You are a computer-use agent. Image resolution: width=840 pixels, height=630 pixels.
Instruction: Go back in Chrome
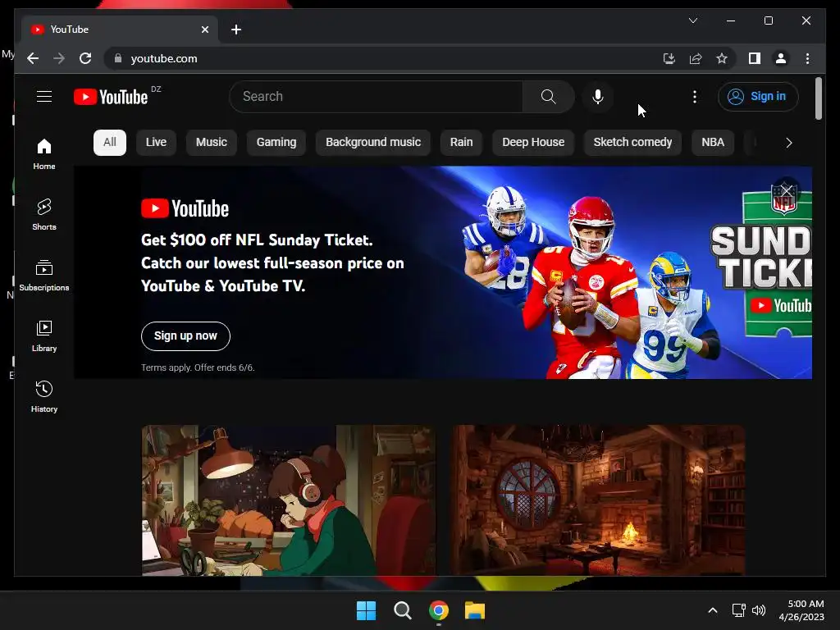click(33, 58)
